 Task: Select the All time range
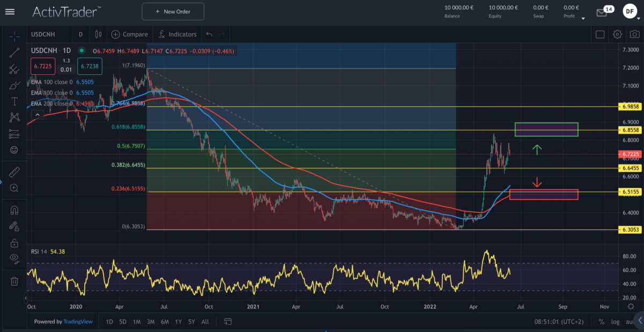205,322
